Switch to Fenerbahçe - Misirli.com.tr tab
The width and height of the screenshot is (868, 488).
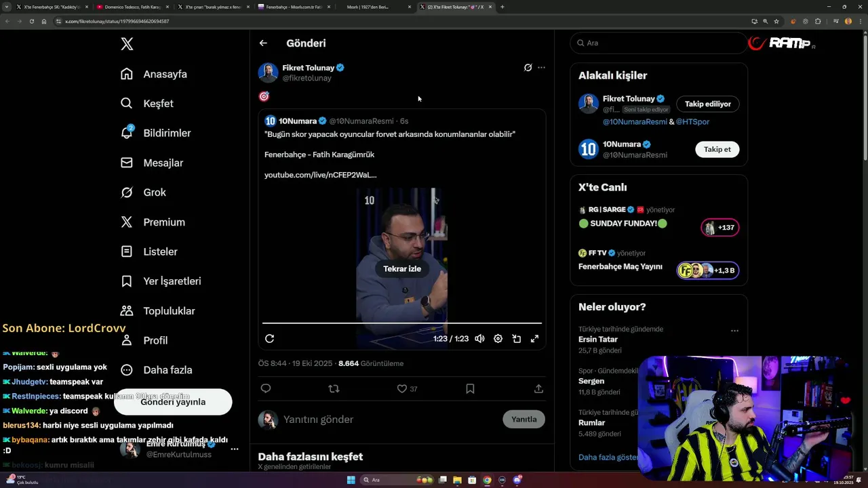click(293, 7)
